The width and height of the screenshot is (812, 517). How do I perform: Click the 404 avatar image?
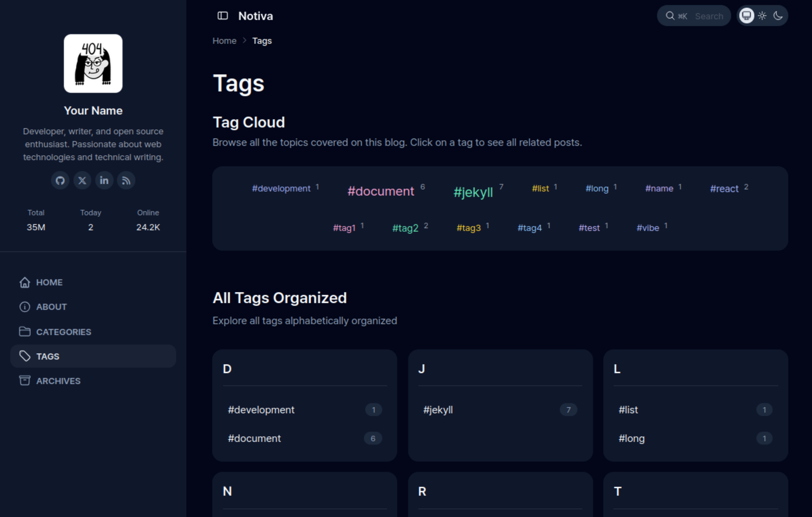pos(93,63)
